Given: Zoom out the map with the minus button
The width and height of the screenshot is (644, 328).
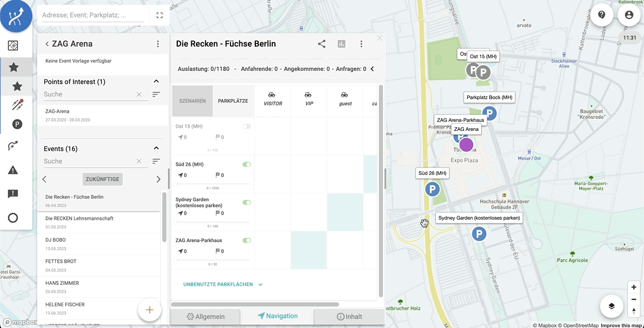Looking at the screenshot, I should (x=634, y=299).
